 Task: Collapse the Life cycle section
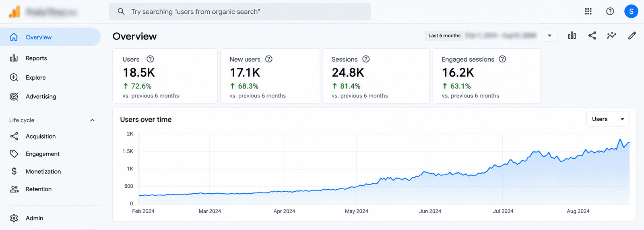(92, 120)
